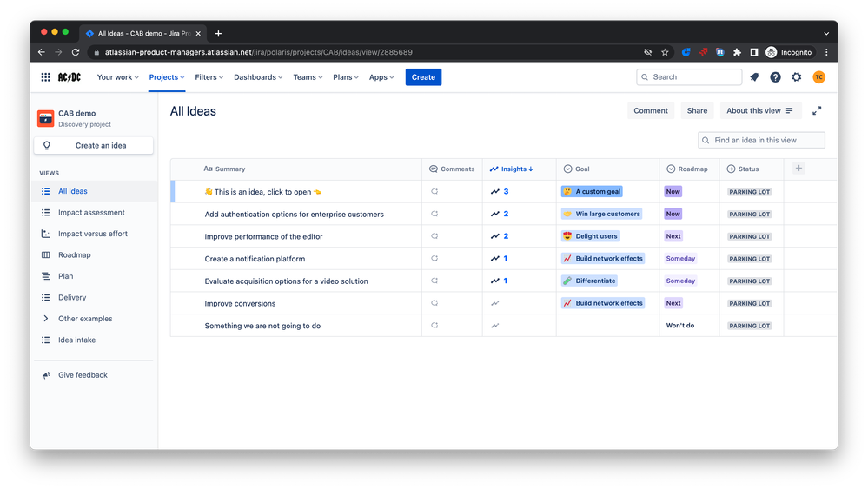Viewport: 868px width, 489px height.
Task: Switch to Impact assessment view
Action: pos(96,213)
